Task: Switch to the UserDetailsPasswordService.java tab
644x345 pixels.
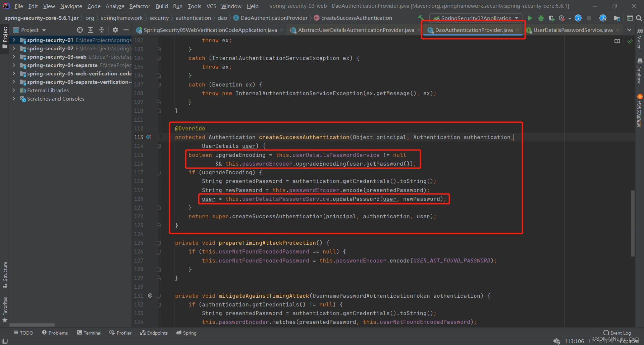Action: pos(573,30)
